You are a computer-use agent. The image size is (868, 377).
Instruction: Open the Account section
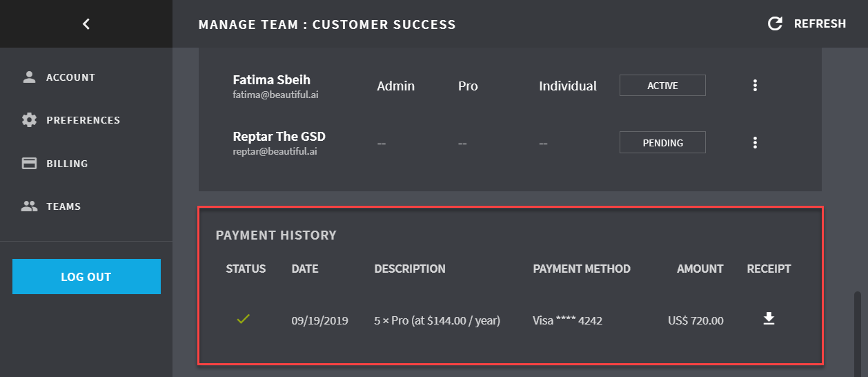(x=70, y=77)
